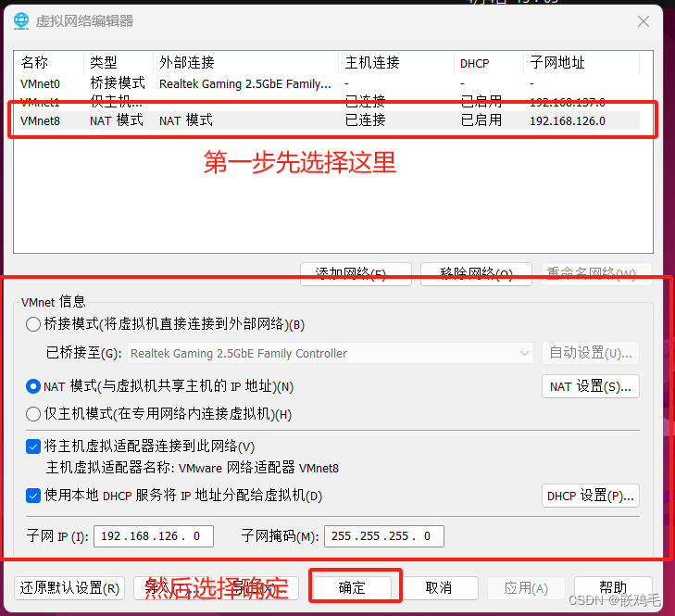Screen dimensions: 675x616
Task: Toggle 使用本地 DHCP 服务 checkbox
Action: 33,496
